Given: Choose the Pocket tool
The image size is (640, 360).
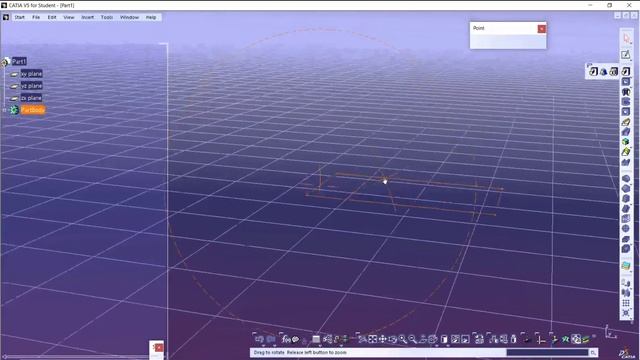Looking at the screenshot, I should [x=626, y=82].
